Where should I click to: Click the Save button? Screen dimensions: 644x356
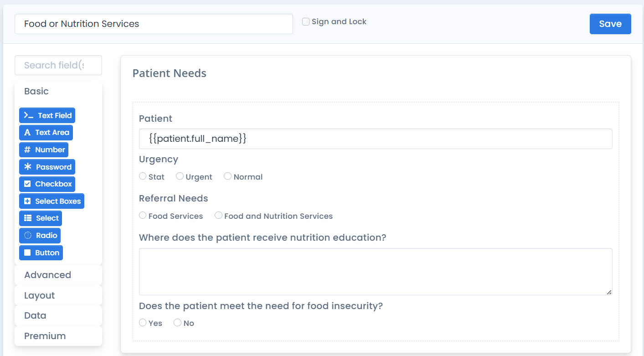(x=610, y=24)
